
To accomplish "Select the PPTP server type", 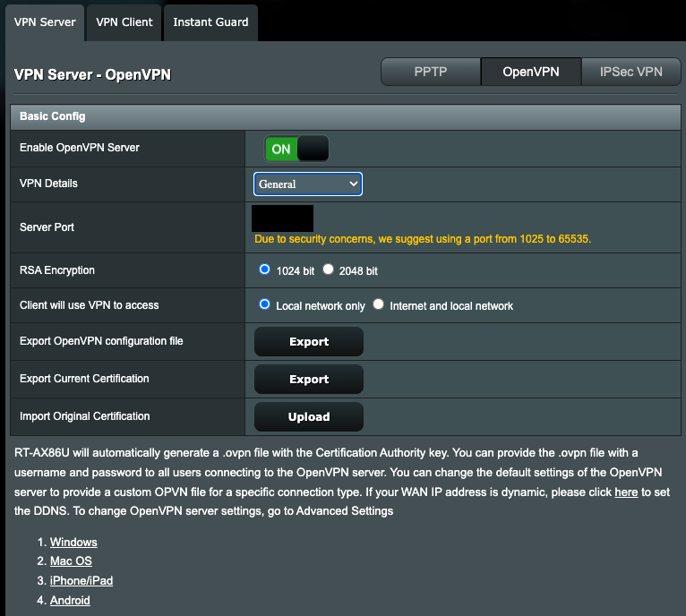I will (x=431, y=72).
